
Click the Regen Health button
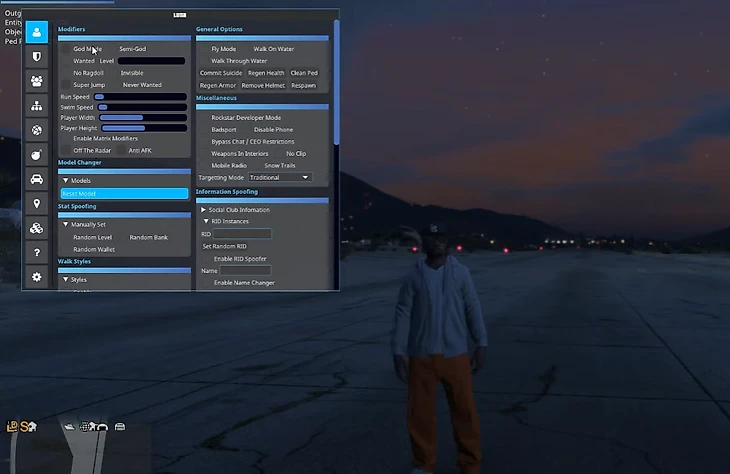(x=266, y=73)
